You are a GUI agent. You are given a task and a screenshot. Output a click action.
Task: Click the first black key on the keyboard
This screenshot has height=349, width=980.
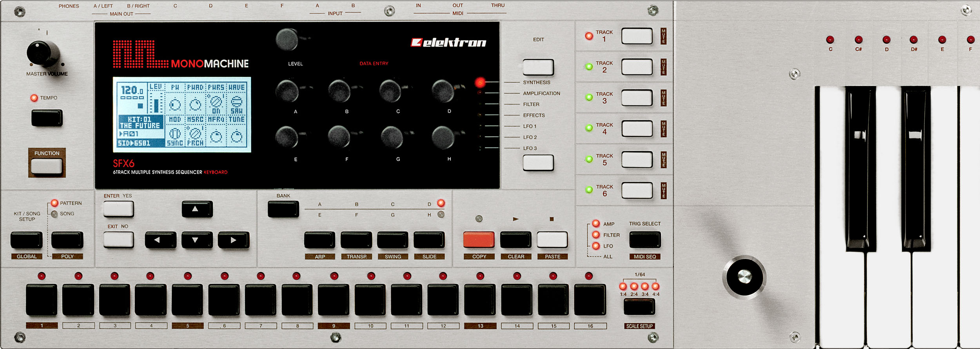[x=860, y=168]
